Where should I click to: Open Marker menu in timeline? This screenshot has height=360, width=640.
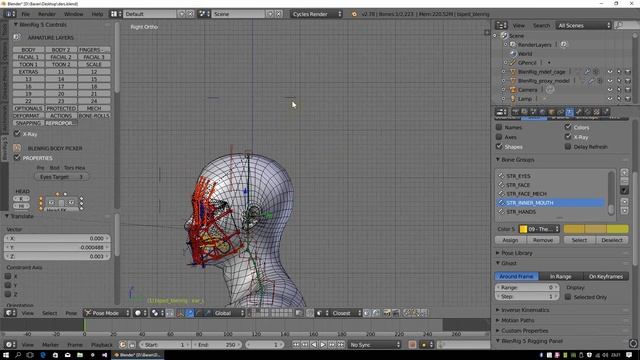tap(50, 345)
